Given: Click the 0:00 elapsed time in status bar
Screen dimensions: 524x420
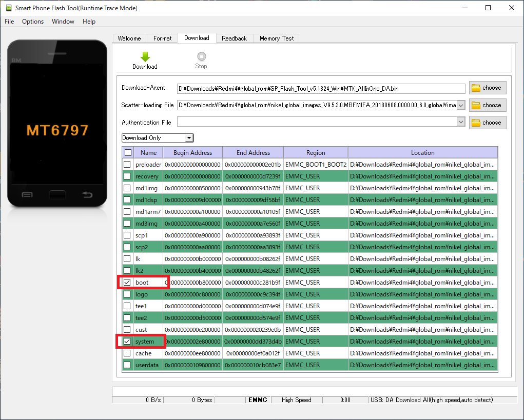Looking at the screenshot, I should 345,400.
